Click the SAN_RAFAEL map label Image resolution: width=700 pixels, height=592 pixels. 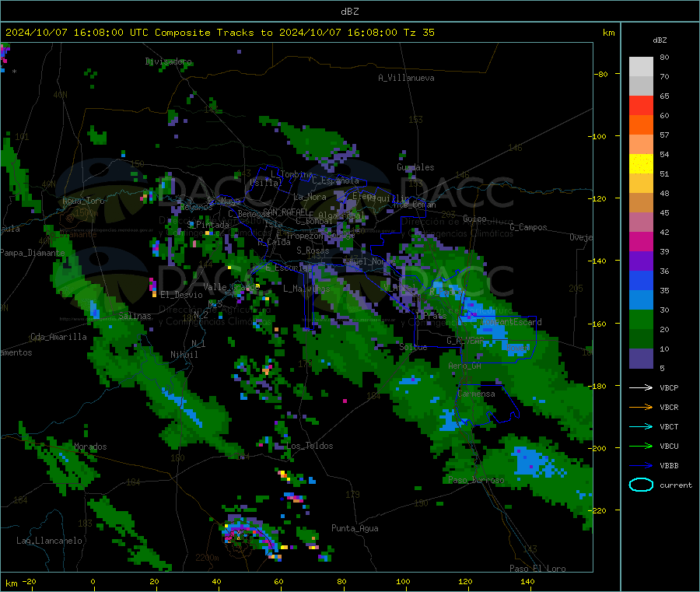coord(285,212)
